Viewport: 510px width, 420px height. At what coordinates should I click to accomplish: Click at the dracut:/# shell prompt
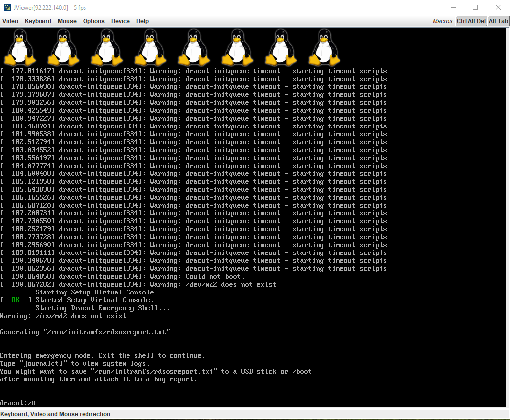click(18, 403)
